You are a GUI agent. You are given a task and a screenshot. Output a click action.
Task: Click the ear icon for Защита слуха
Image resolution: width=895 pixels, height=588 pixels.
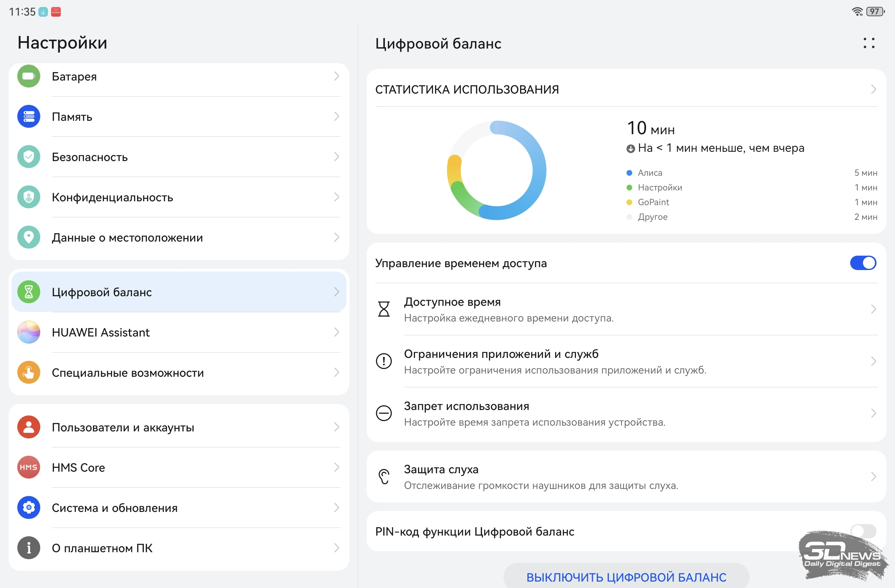[384, 476]
